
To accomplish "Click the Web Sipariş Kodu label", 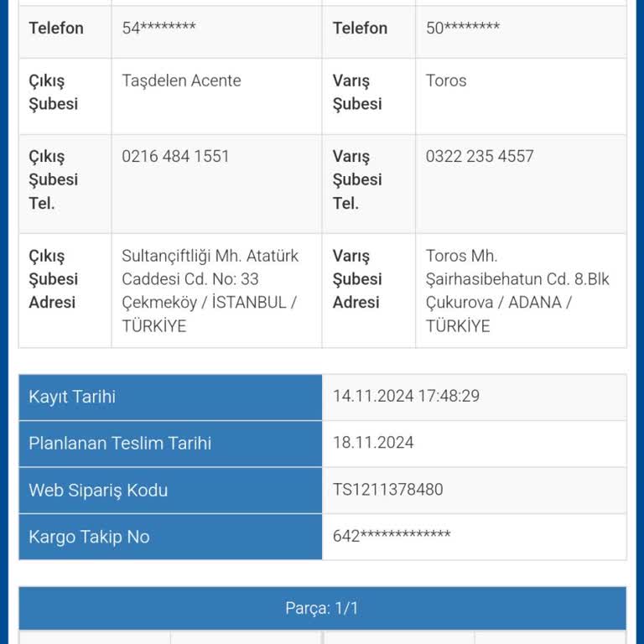I will click(x=98, y=491).
